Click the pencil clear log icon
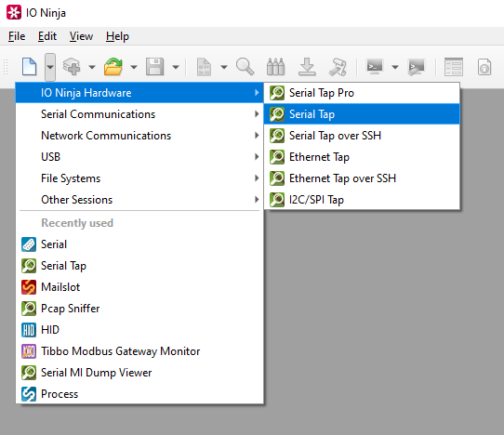 tap(338, 67)
